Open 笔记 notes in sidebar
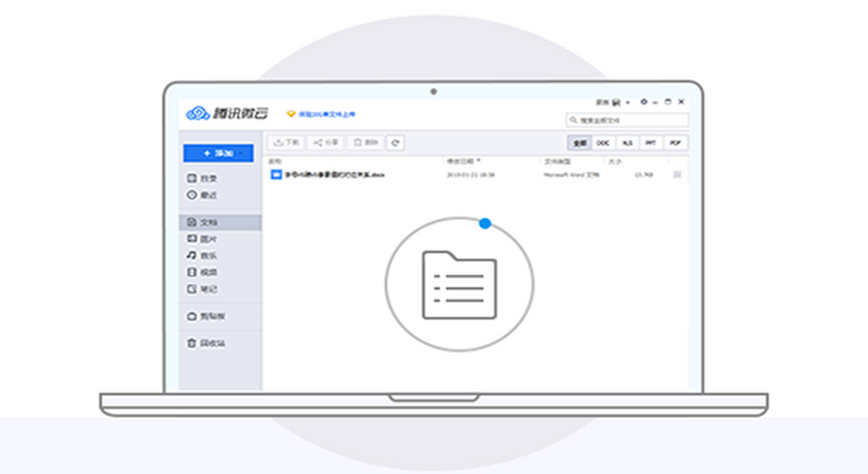This screenshot has width=868, height=474. tap(203, 289)
